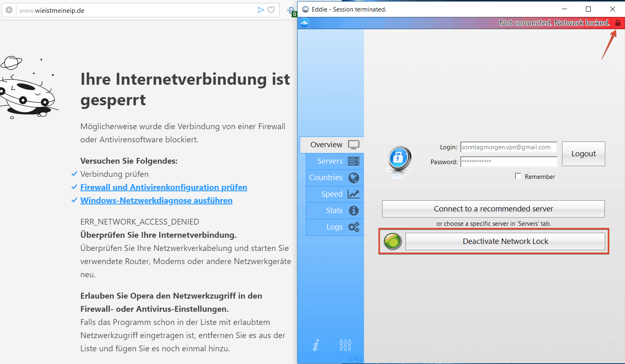This screenshot has width=625, height=364.
Task: Click the globe icon beside Countries
Action: click(354, 178)
